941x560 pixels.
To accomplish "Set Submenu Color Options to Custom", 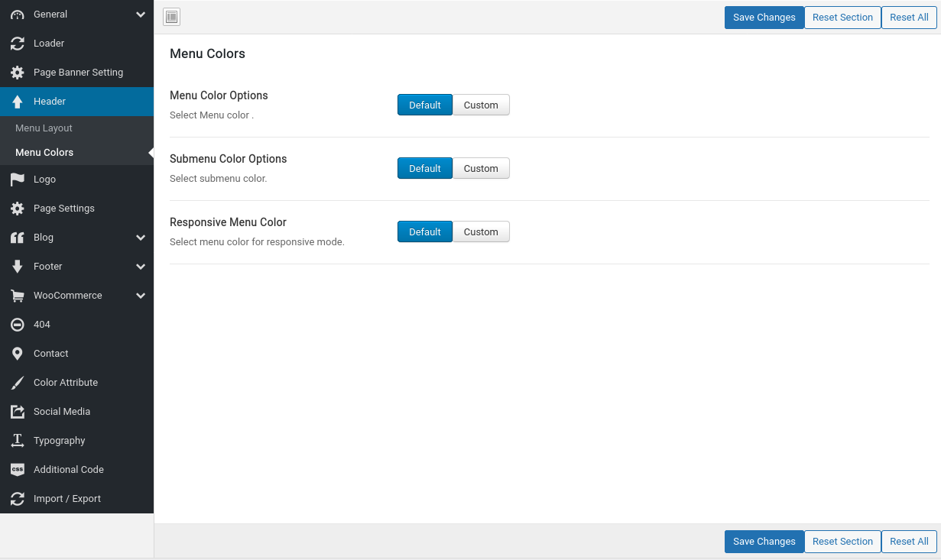I will [x=481, y=168].
